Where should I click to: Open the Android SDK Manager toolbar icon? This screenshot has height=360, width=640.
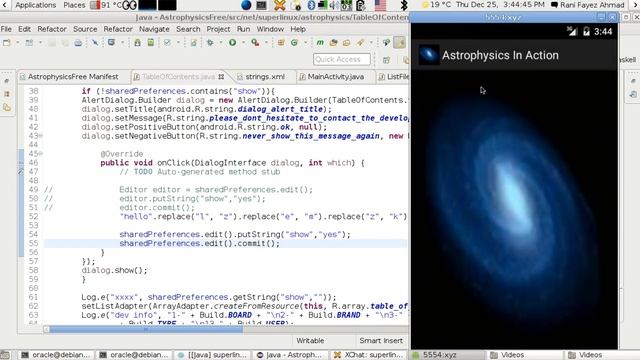point(138,42)
